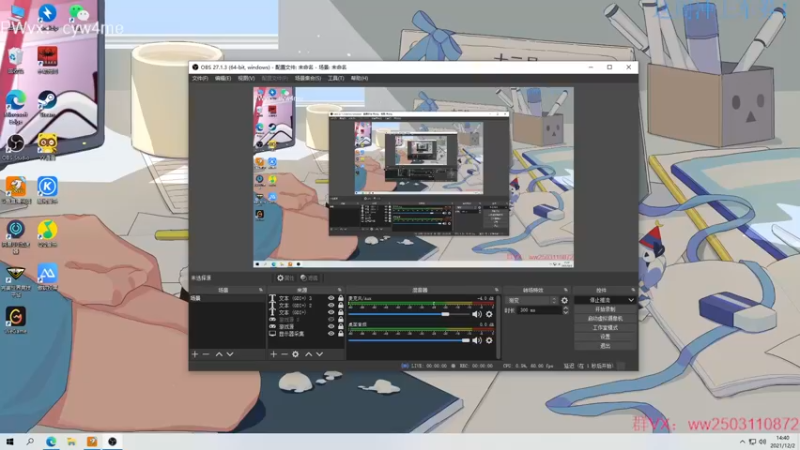Click the 退出 exit button
The height and width of the screenshot is (450, 800).
tap(605, 346)
